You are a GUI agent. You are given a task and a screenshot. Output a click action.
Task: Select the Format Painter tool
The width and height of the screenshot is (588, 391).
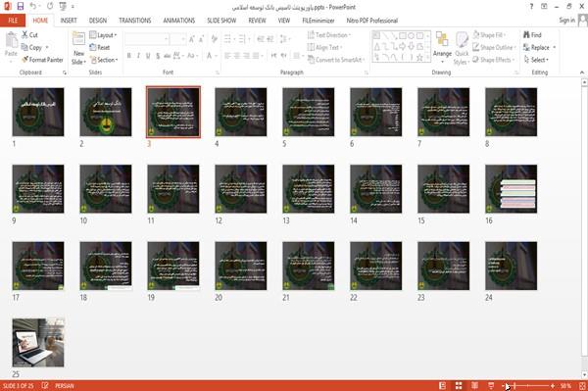click(42, 60)
